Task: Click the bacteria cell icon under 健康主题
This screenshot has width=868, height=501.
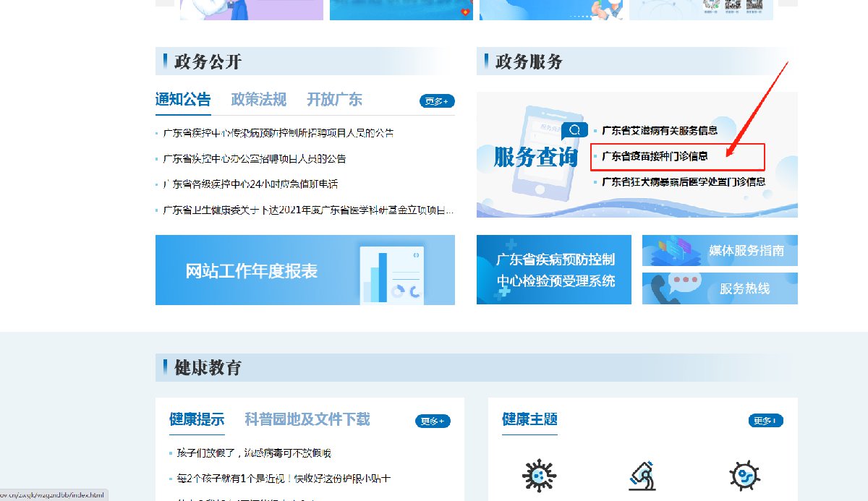Action: click(x=745, y=476)
